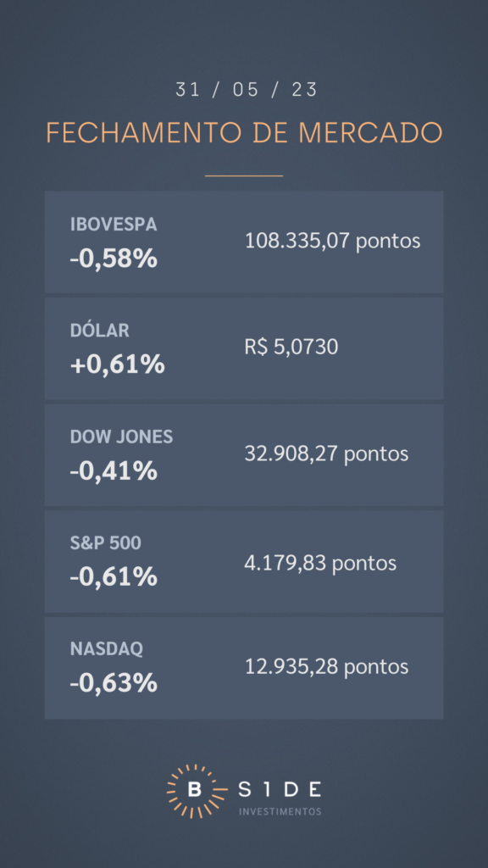Click the S1DE brand wordmark
The height and width of the screenshot is (868, 488).
point(280,790)
